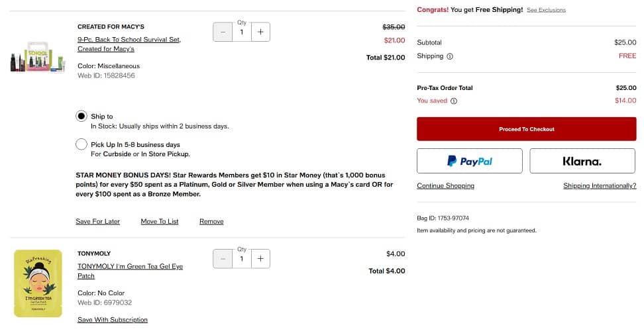Click See Exclusions link
This screenshot has height=331, width=644.
[x=546, y=11]
